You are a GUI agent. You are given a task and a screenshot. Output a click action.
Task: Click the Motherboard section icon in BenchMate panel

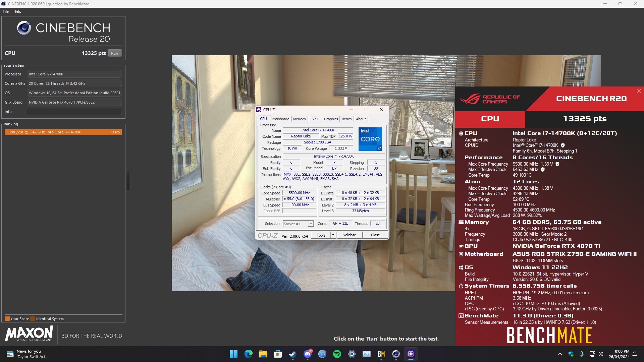[461, 254]
